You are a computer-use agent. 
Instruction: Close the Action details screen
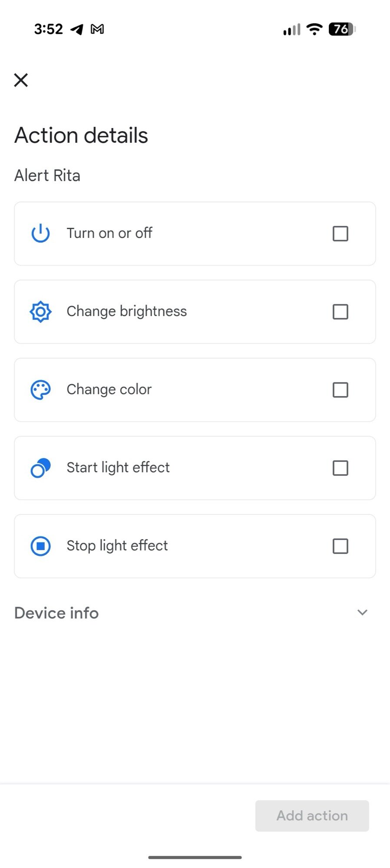point(21,80)
